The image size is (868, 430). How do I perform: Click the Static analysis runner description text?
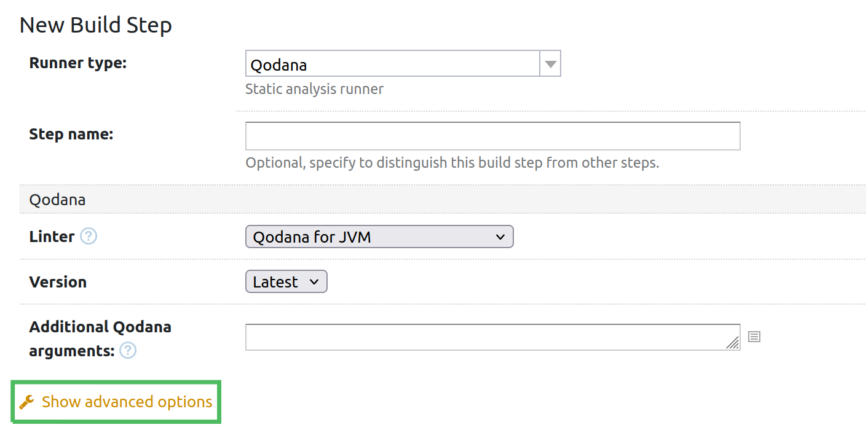(x=314, y=88)
